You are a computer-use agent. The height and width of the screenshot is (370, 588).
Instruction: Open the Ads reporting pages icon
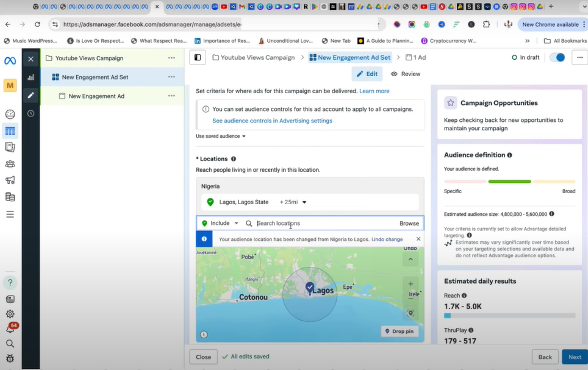pos(10,148)
